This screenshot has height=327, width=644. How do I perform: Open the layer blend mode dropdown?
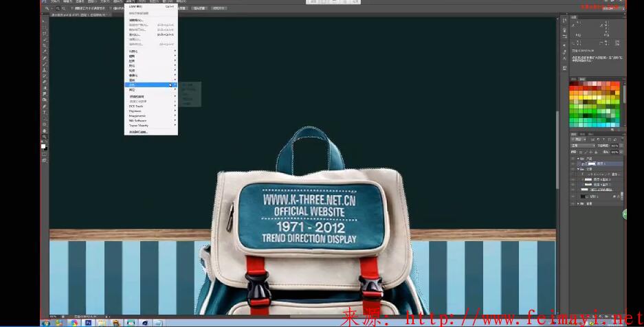coord(583,146)
